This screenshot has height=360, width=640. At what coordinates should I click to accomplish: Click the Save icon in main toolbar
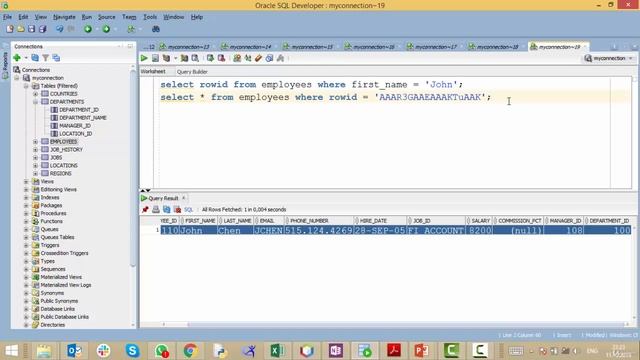click(x=31, y=29)
